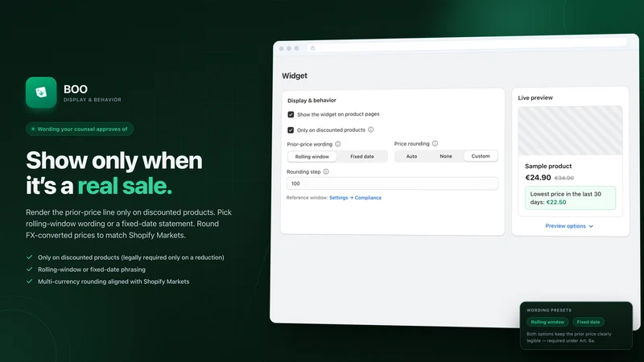Viewport: 644px width, 362px height.
Task: Open the Settings → Compliance link
Action: coord(355,198)
